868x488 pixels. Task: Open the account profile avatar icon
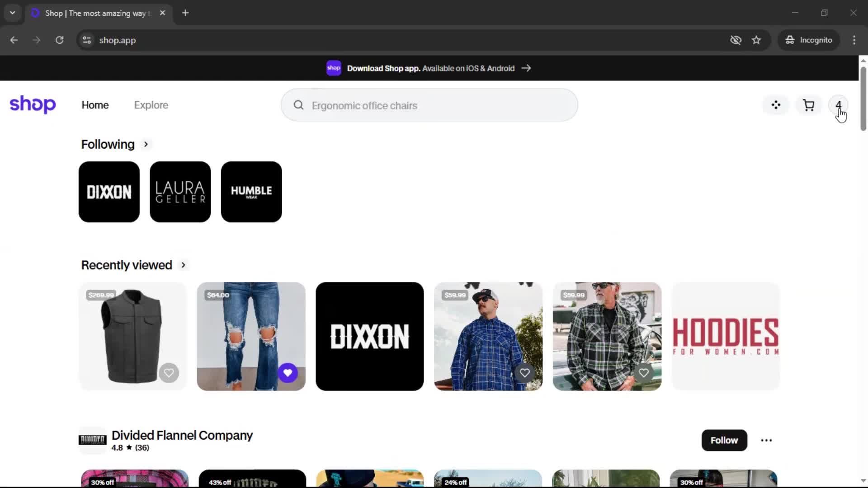(838, 105)
